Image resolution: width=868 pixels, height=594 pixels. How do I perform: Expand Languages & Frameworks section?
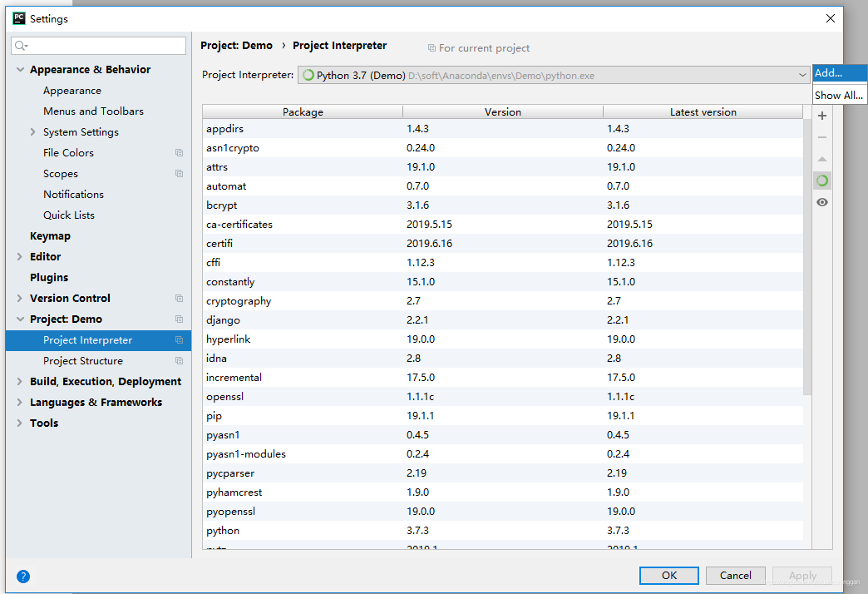19,403
